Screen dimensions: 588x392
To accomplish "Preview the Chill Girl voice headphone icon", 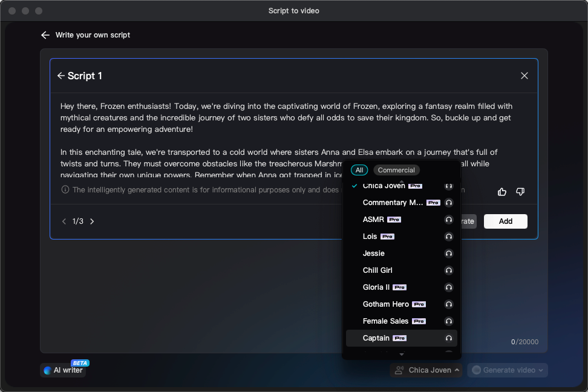I will (x=448, y=270).
